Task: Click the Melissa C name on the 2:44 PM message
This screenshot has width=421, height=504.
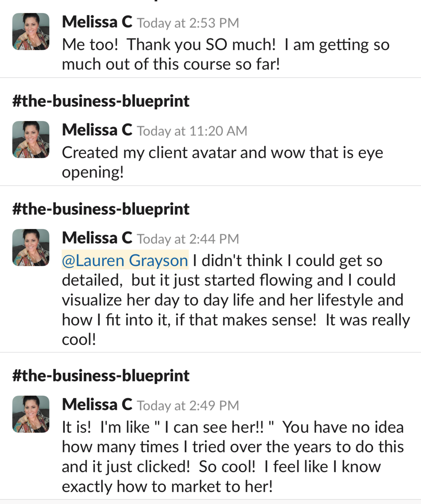Action: tap(97, 238)
